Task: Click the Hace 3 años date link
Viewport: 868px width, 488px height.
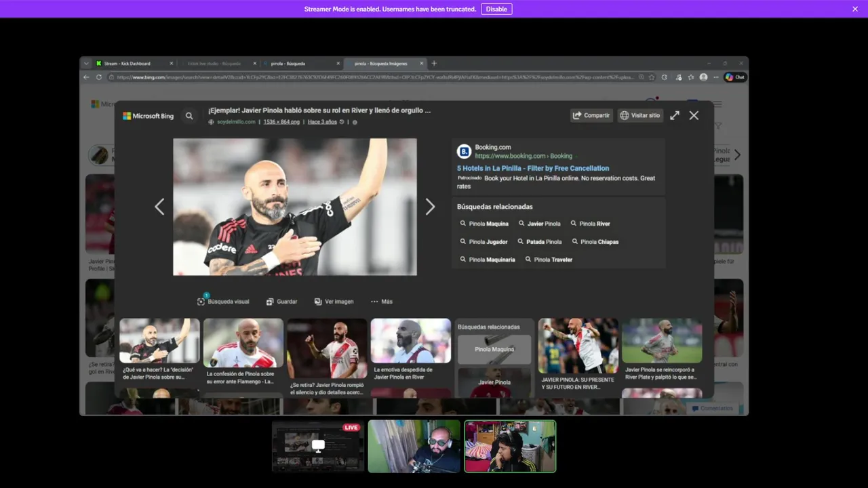Action: click(x=322, y=122)
